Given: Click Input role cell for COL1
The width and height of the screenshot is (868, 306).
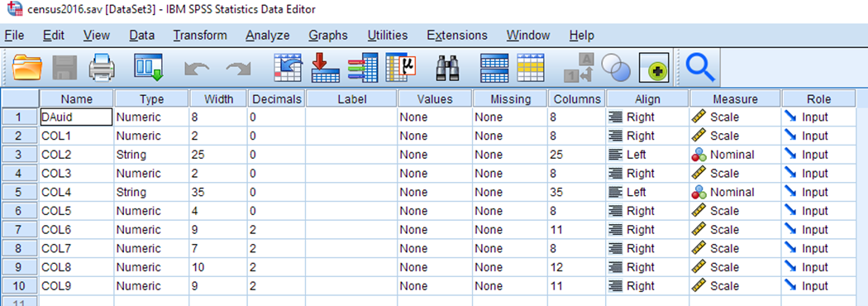Looking at the screenshot, I should [x=818, y=136].
